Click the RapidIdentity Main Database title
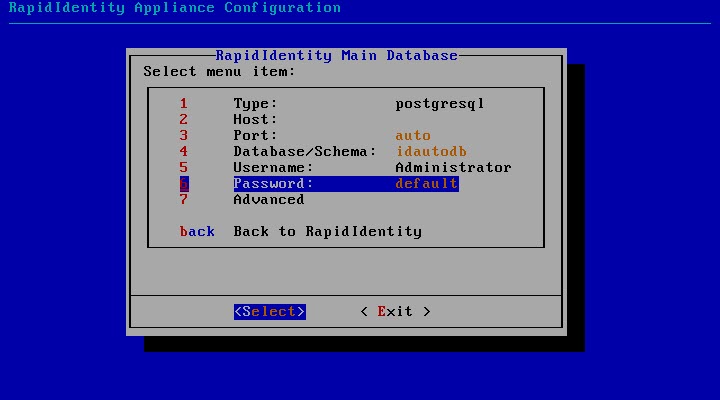Screen dimensions: 720x400 tap(337, 56)
